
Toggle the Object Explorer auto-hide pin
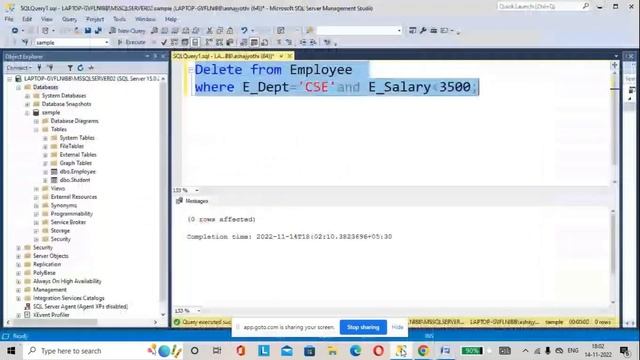155,56
